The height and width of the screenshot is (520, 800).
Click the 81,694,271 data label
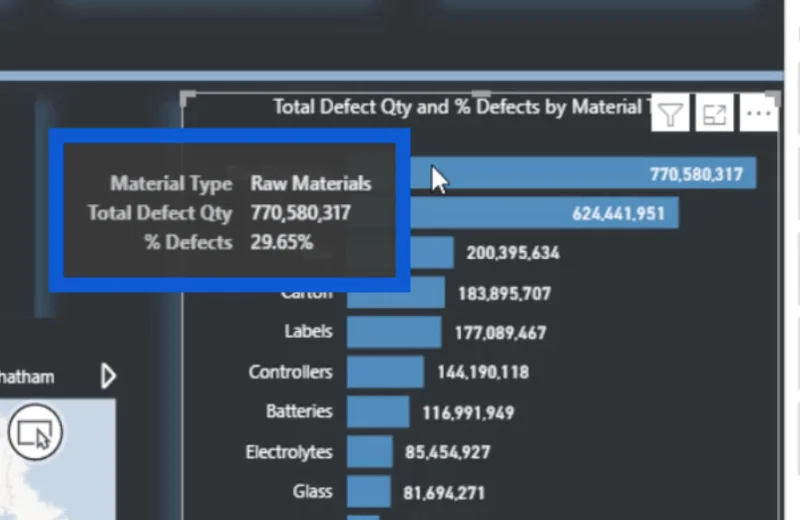[444, 492]
